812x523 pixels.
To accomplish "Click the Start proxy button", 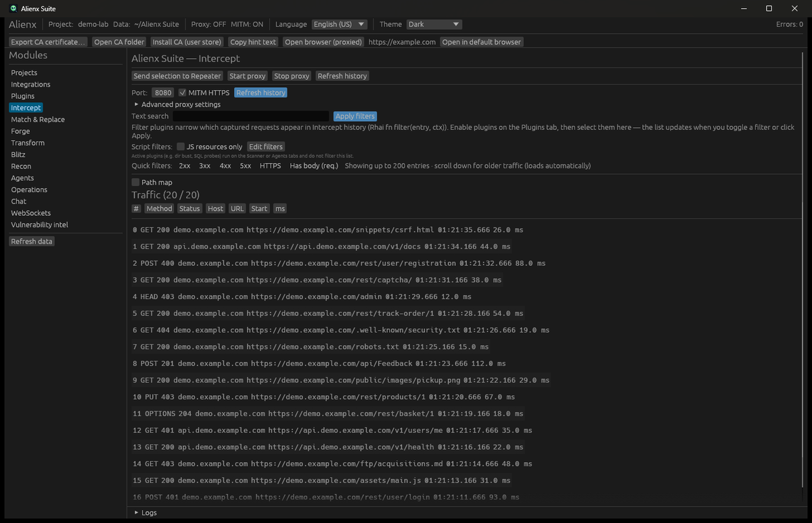I will [247, 76].
